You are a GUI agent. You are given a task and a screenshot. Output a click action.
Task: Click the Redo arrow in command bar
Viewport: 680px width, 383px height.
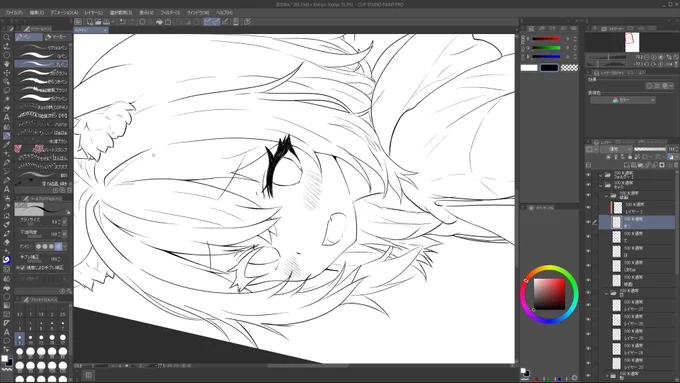[131, 22]
